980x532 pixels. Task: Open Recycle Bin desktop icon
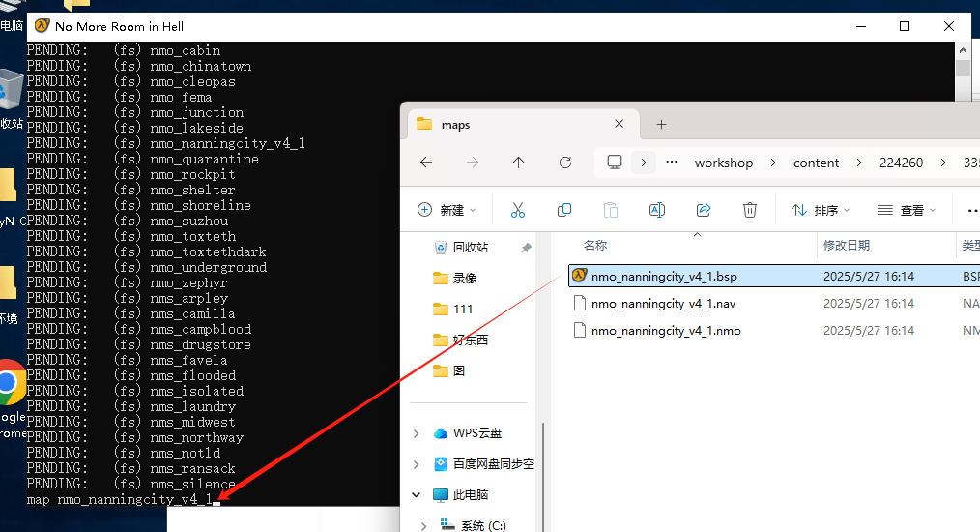coord(12,97)
